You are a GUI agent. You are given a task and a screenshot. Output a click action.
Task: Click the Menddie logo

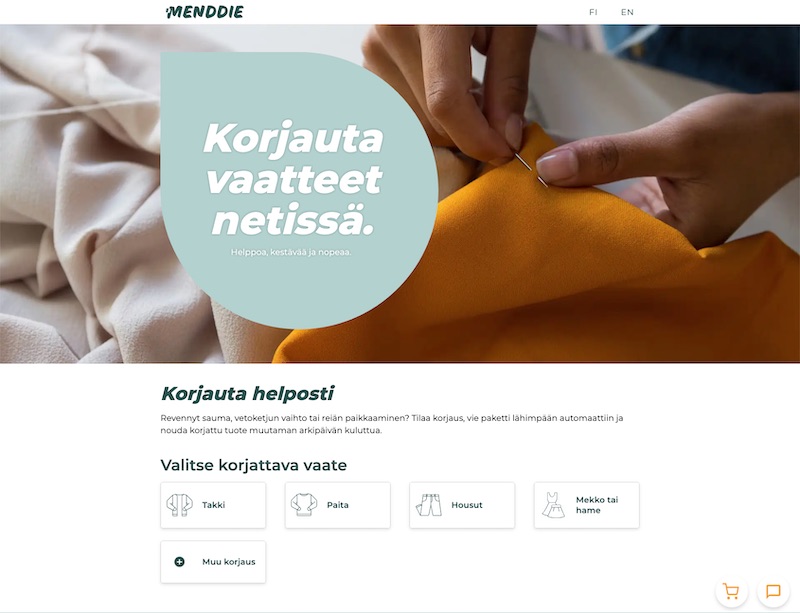(x=205, y=12)
